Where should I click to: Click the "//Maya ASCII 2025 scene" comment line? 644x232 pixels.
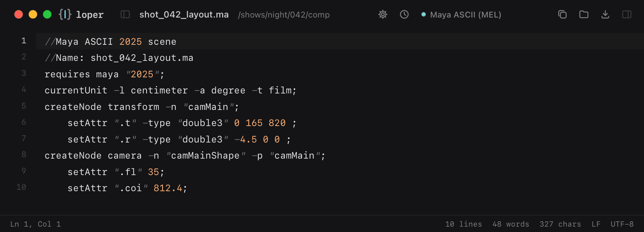111,42
